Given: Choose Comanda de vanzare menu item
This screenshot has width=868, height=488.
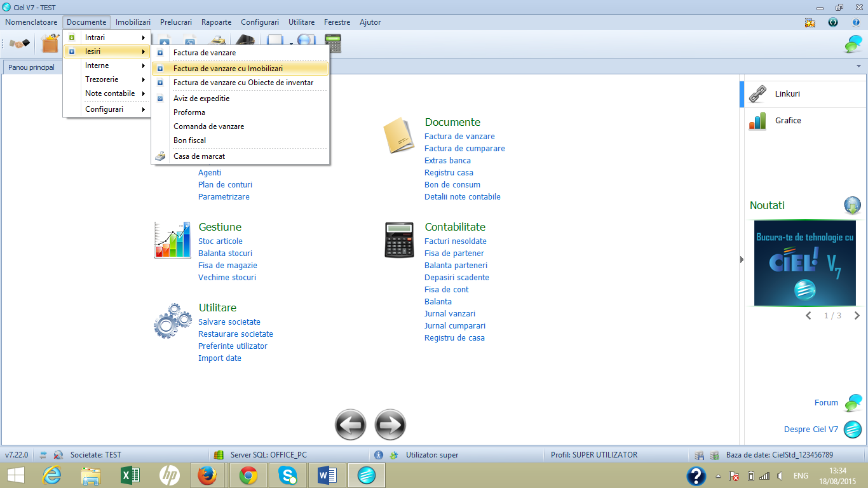Looking at the screenshot, I should (x=240, y=126).
